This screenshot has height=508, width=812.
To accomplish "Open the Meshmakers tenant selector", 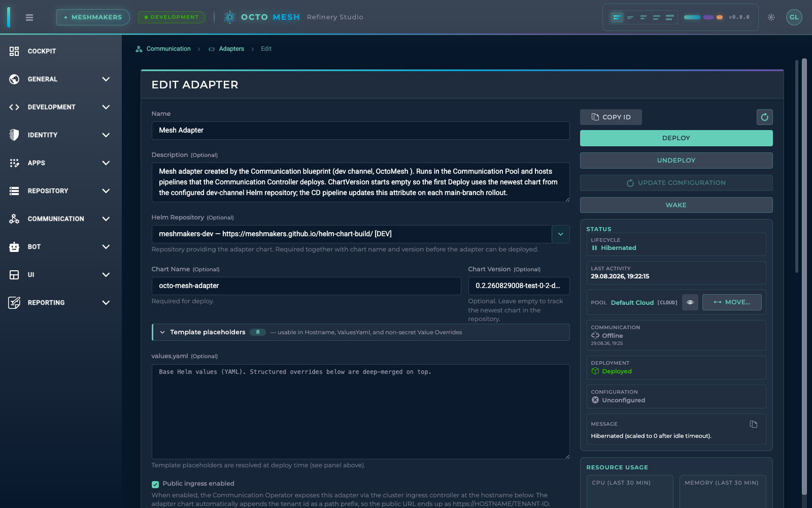I will tap(93, 17).
